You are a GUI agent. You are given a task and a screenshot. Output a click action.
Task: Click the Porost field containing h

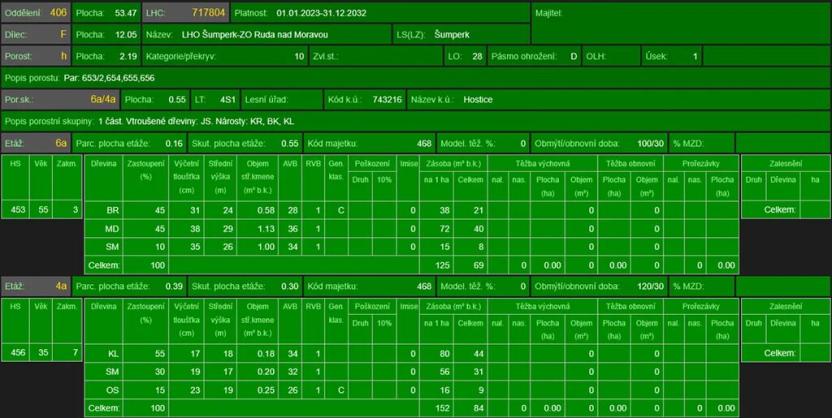pyautogui.click(x=62, y=56)
